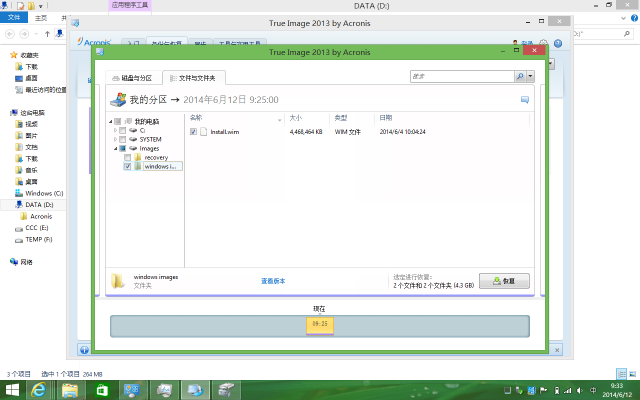Switch to the 磁盘与分区 tab

[132, 78]
